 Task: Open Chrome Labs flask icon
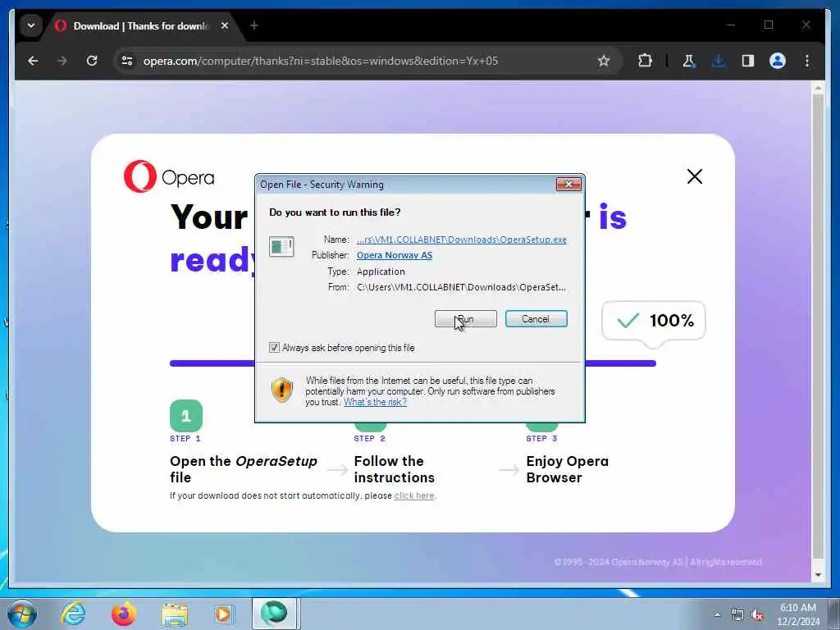(689, 61)
